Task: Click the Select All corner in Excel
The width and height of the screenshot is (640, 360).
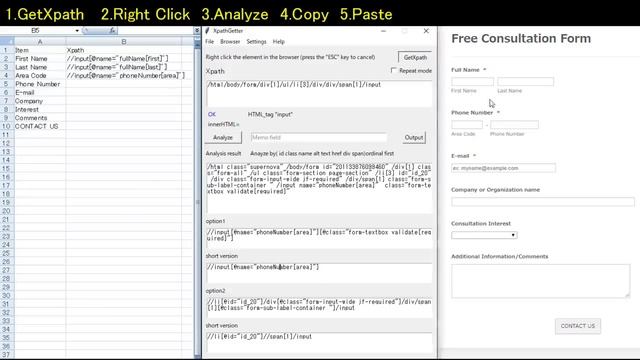Action: tap(7, 42)
